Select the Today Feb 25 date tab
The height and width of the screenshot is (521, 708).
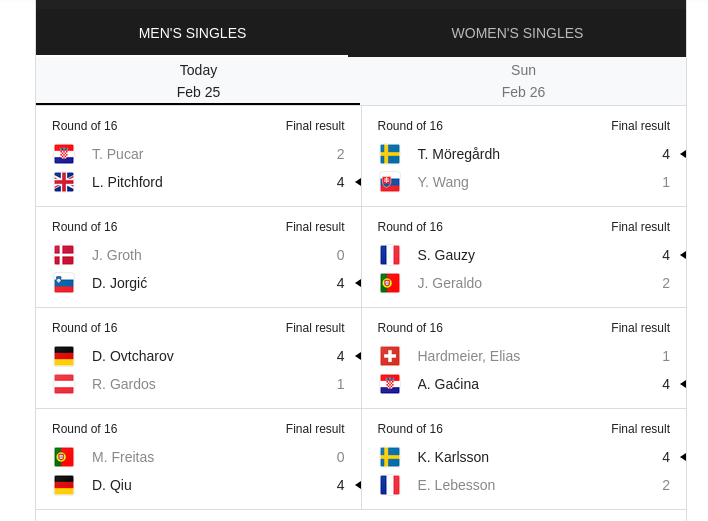click(x=198, y=81)
